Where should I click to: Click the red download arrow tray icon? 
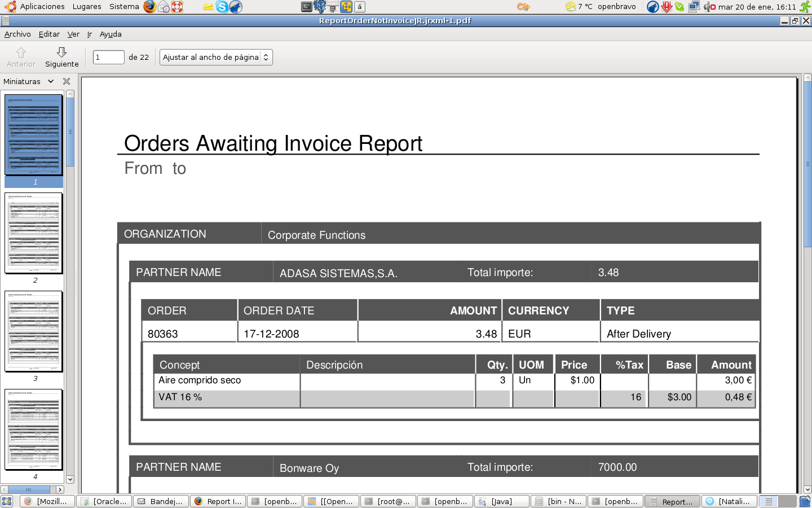[x=667, y=7]
